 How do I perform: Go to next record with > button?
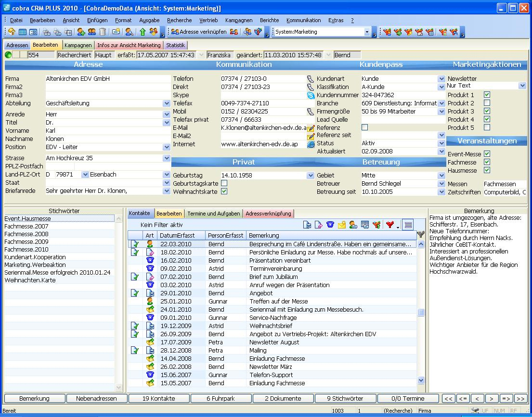coord(492,399)
